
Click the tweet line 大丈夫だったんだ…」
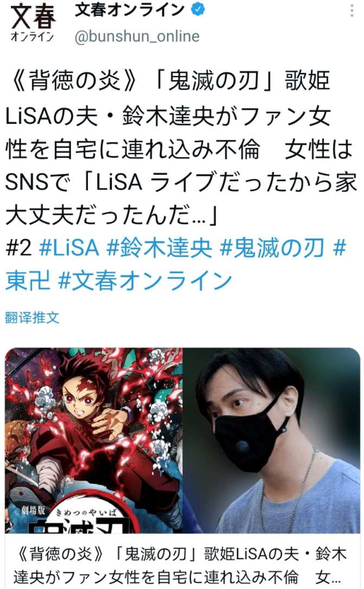112,215
